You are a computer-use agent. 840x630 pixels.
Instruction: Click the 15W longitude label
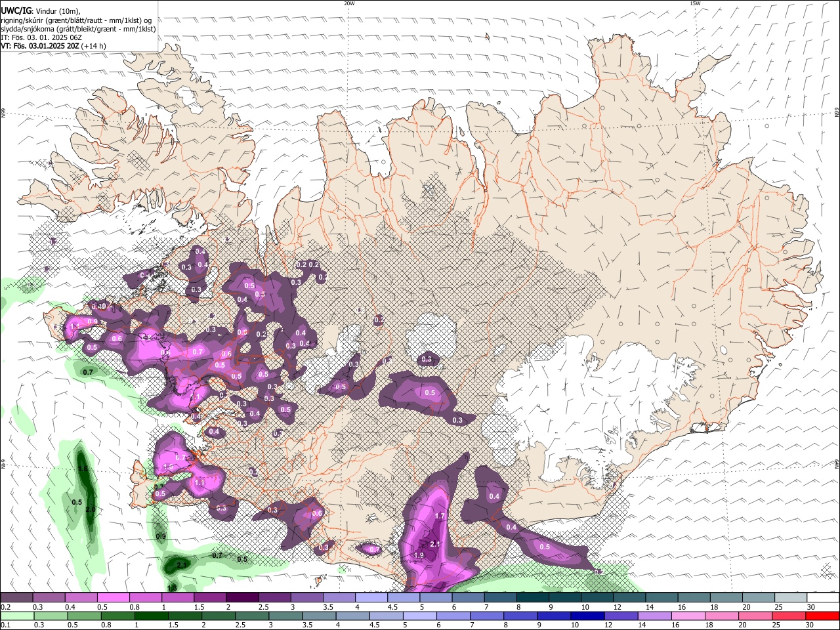(x=694, y=3)
